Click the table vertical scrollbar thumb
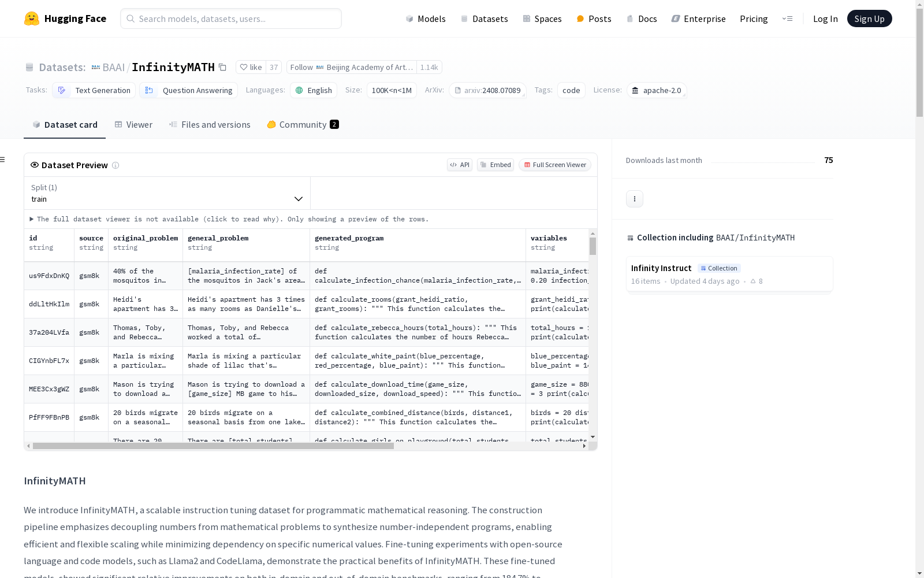This screenshot has height=578, width=924. click(x=593, y=246)
